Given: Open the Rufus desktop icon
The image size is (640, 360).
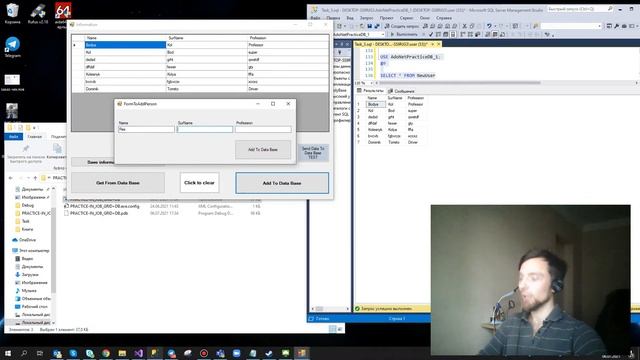Looking at the screenshot, I should coord(38,13).
